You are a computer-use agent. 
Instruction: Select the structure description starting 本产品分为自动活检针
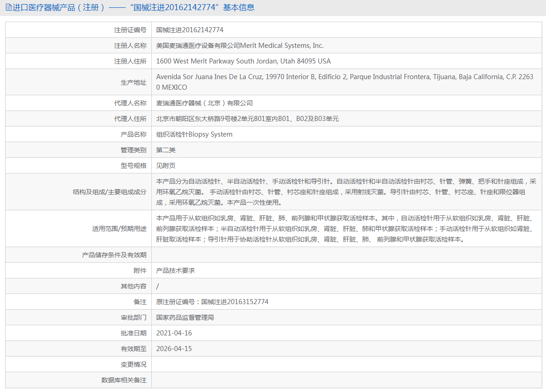[346, 192]
